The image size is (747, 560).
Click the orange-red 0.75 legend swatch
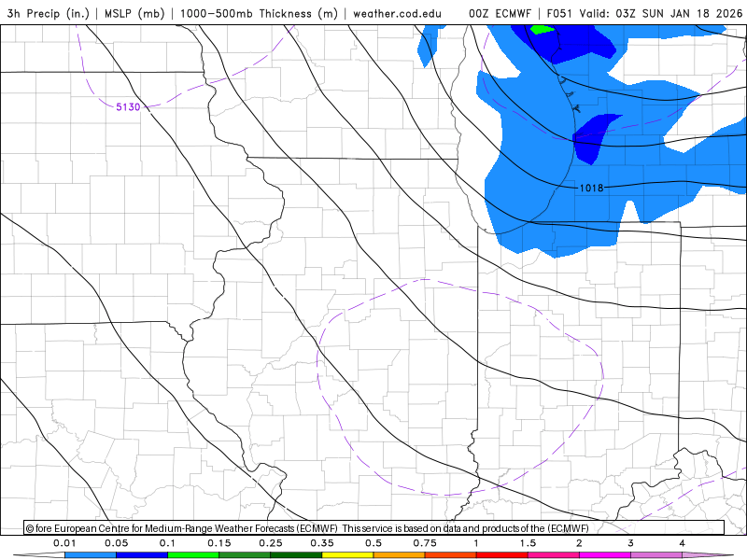click(x=450, y=555)
